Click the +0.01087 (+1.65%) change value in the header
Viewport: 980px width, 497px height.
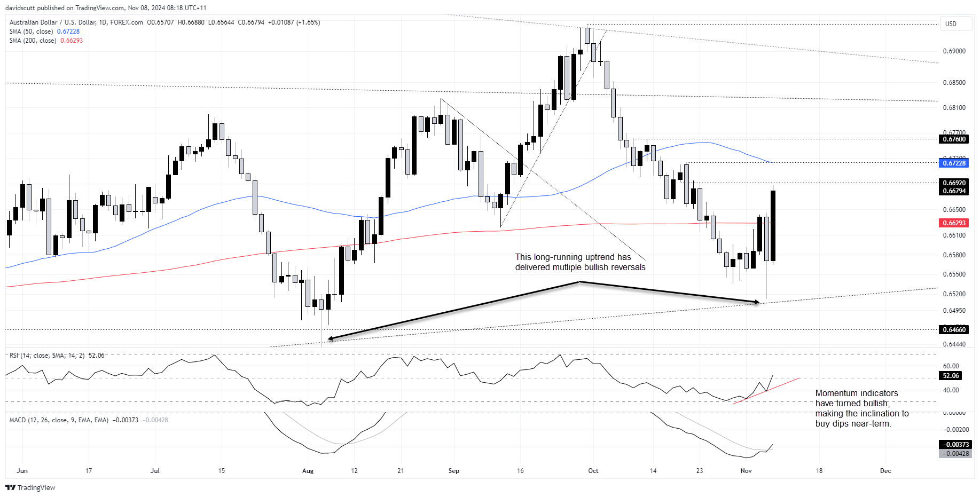[x=294, y=22]
